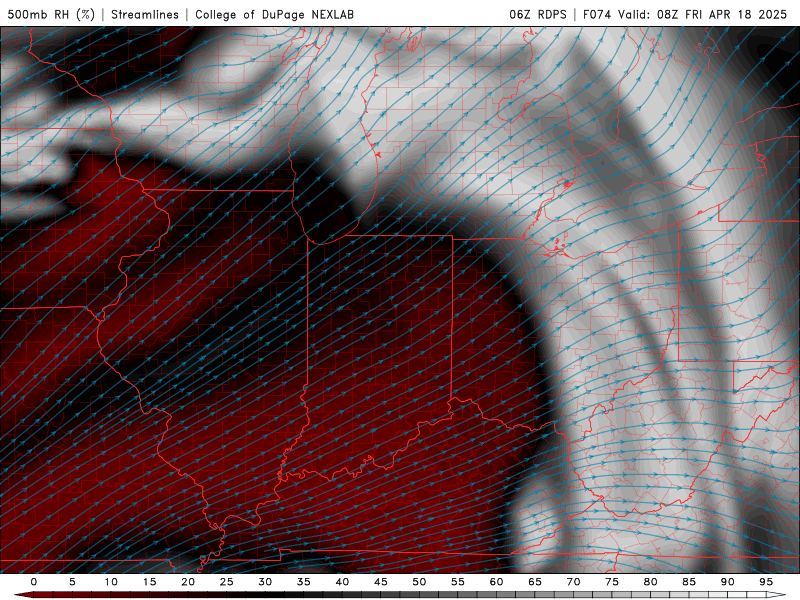Click the '40' value on the color scale
The width and height of the screenshot is (800, 600).
[x=342, y=582]
